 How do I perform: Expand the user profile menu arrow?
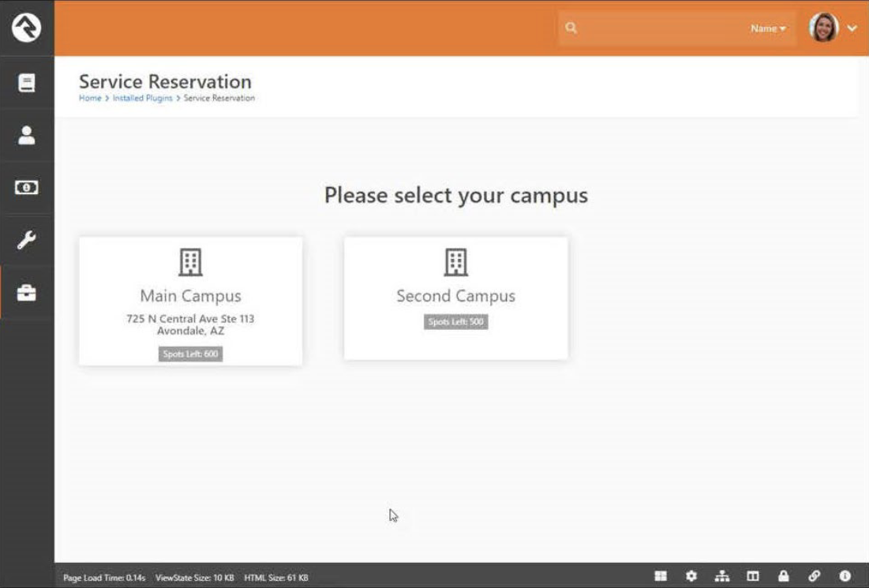(852, 28)
